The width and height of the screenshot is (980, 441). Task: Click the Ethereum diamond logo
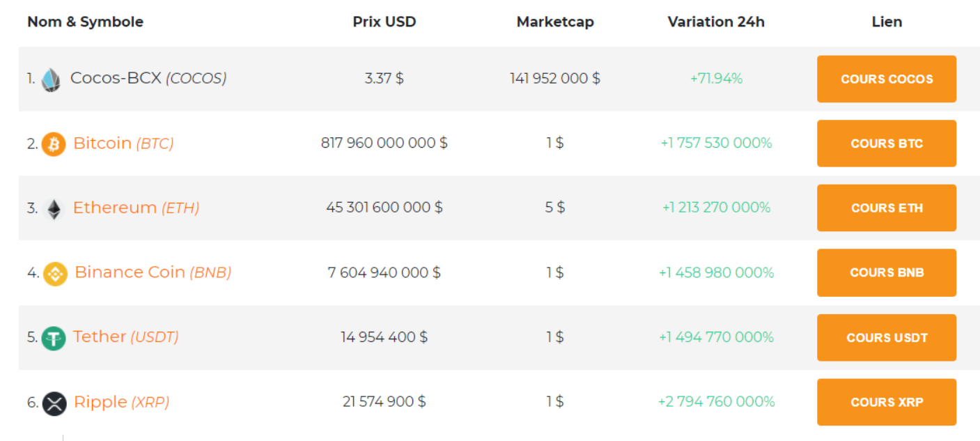click(54, 208)
